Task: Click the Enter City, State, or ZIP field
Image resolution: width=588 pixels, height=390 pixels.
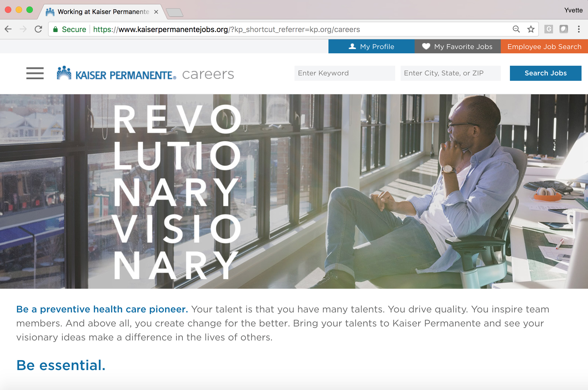Action: point(451,73)
